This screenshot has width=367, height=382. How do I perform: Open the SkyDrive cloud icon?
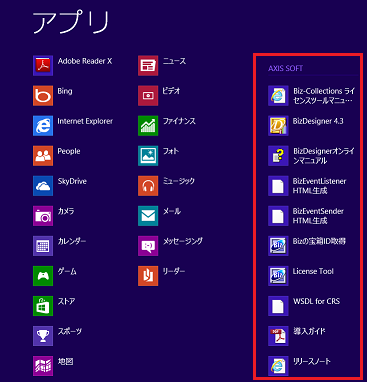click(x=43, y=186)
